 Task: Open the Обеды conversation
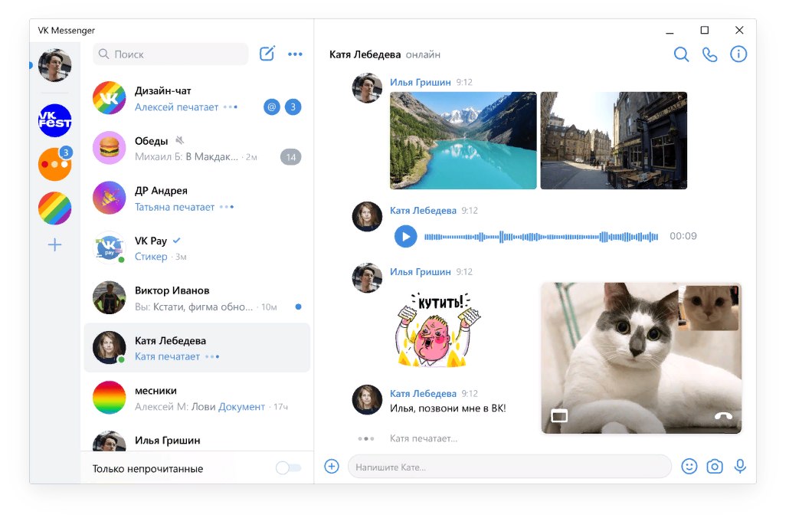tap(197, 148)
